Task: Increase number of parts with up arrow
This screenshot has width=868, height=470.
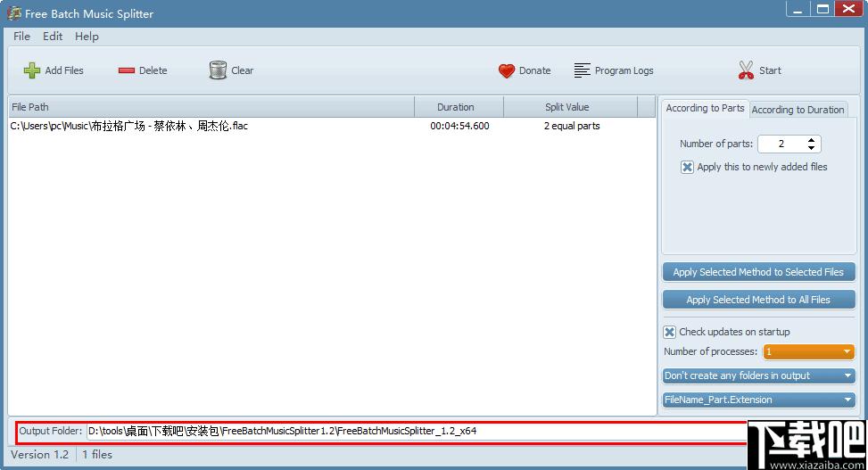Action: pos(810,140)
